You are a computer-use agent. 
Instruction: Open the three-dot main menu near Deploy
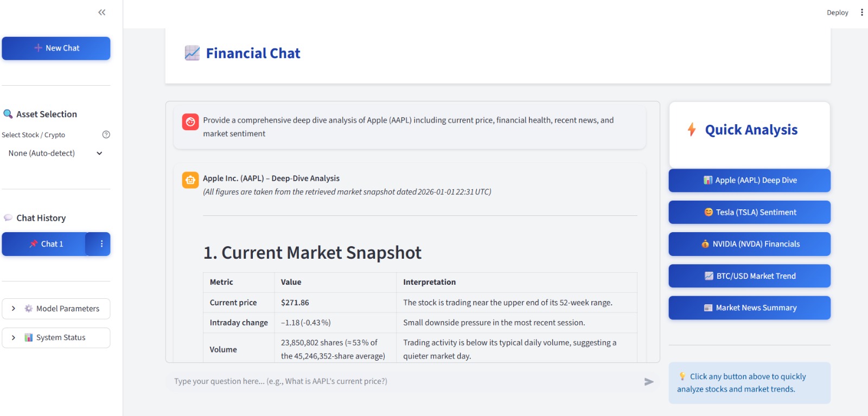pos(861,12)
